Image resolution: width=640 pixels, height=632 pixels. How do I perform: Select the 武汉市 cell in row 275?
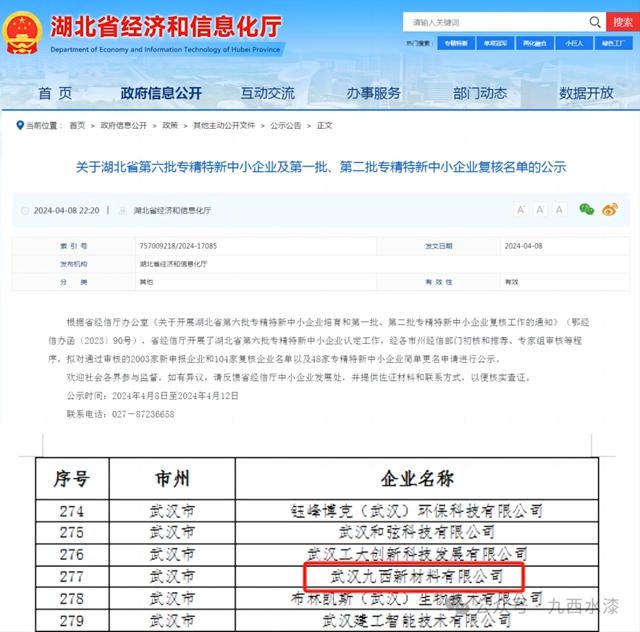pyautogui.click(x=172, y=532)
